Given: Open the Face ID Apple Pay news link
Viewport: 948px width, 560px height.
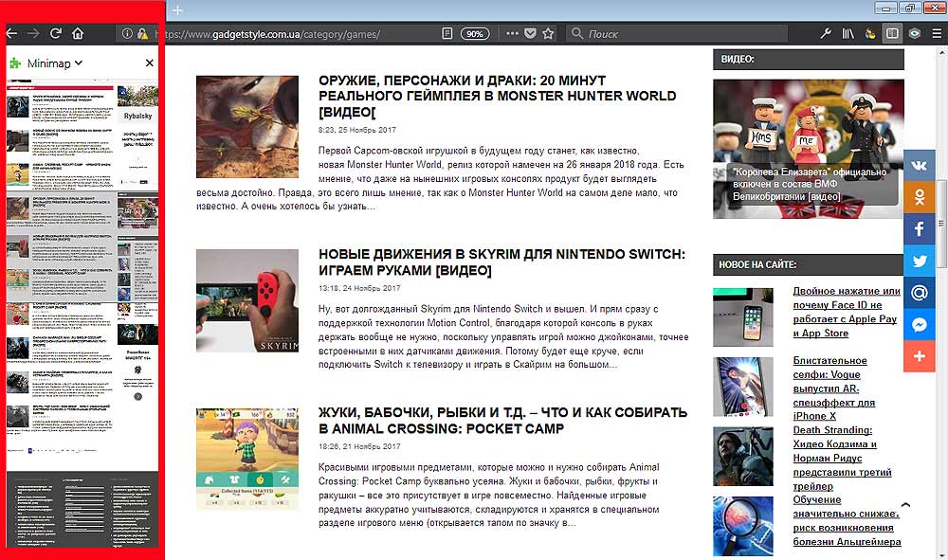Looking at the screenshot, I should pos(847,312).
